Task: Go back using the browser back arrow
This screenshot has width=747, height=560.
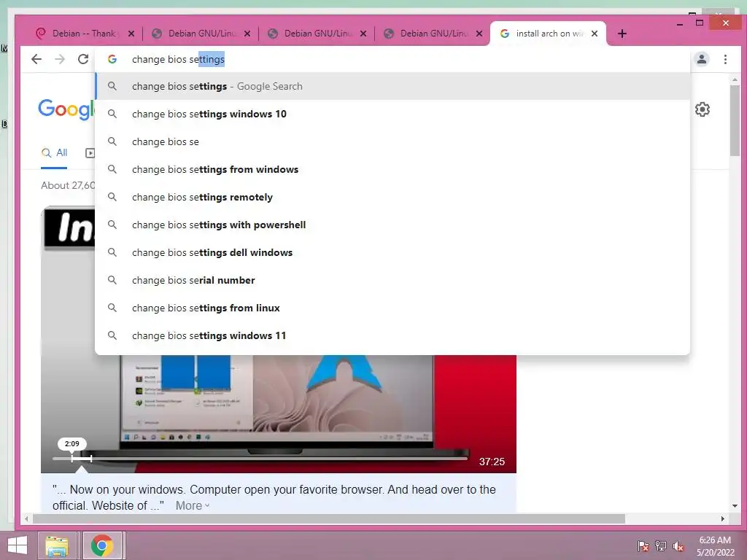Action: [x=36, y=59]
